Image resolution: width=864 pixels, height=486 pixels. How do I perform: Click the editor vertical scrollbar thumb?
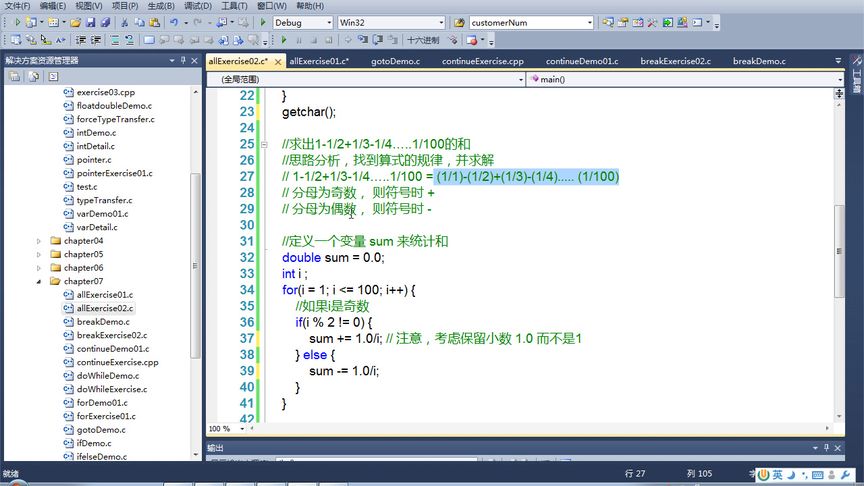(x=839, y=251)
